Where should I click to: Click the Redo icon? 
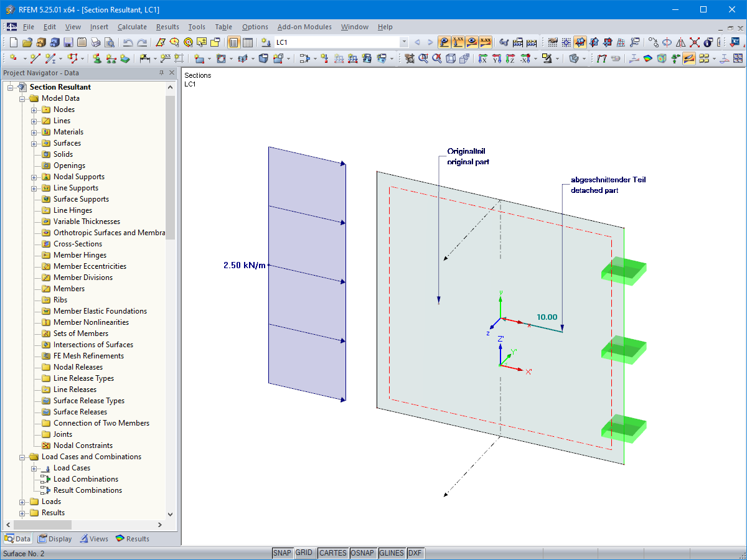point(141,42)
